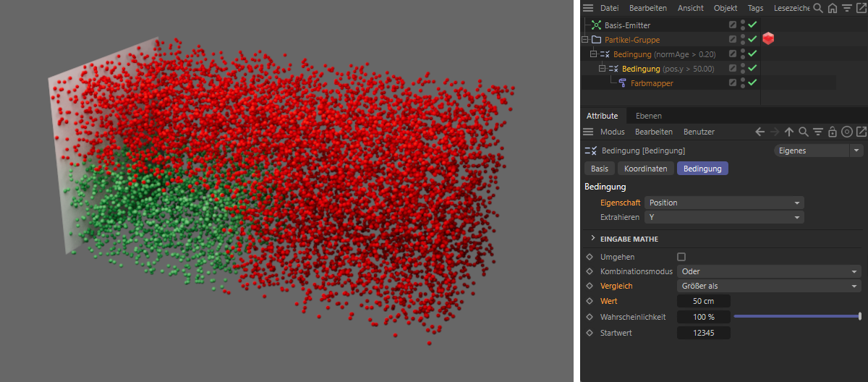This screenshot has width=868, height=382.
Task: Collapse the Bedingung (pos.y > 50.00) node
Action: [603, 69]
